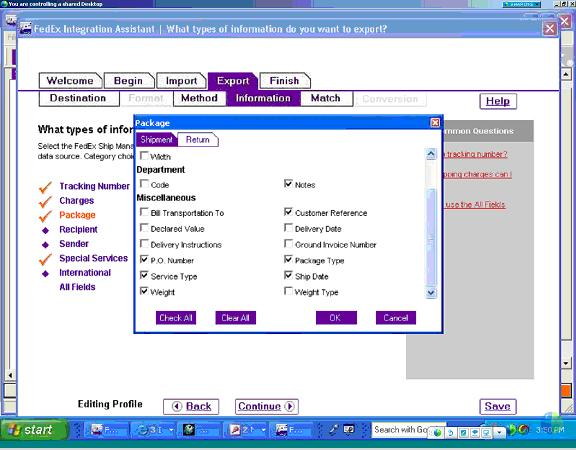Click the Continue button
576x450 pixels.
coord(267,406)
